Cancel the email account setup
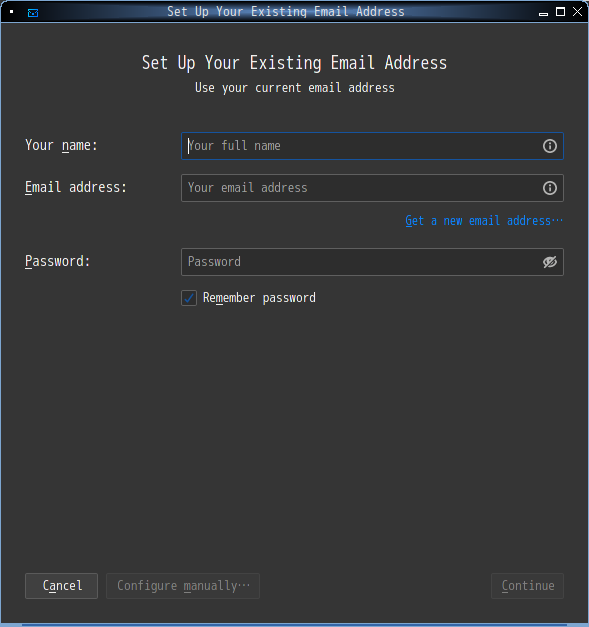The height and width of the screenshot is (627, 589). click(x=62, y=586)
